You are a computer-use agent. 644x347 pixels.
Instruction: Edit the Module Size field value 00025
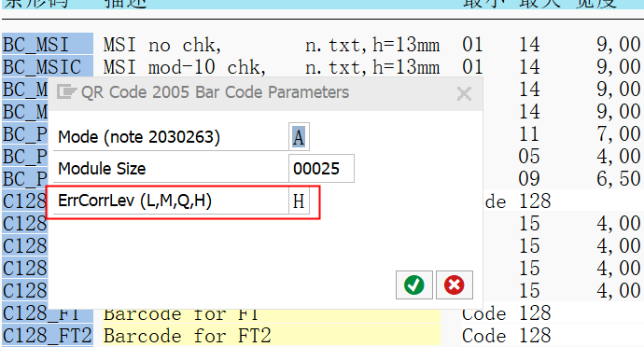[x=321, y=168]
